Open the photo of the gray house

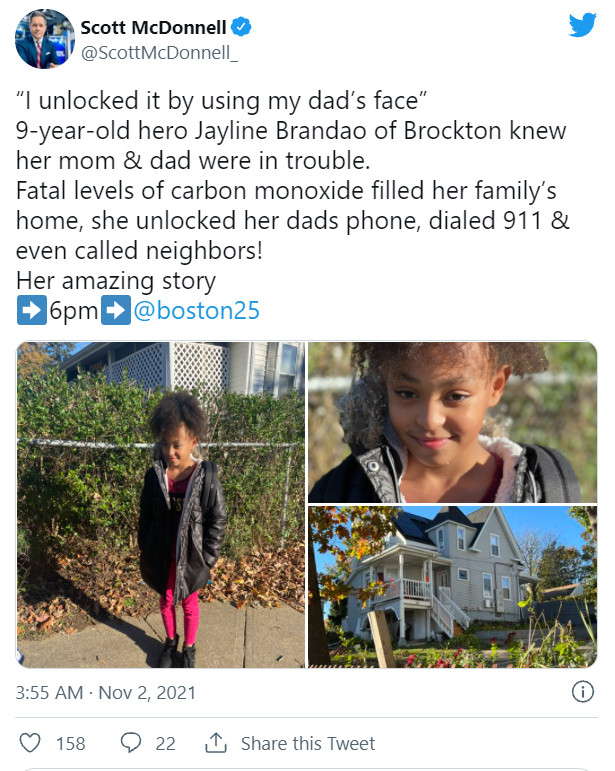pyautogui.click(x=452, y=587)
